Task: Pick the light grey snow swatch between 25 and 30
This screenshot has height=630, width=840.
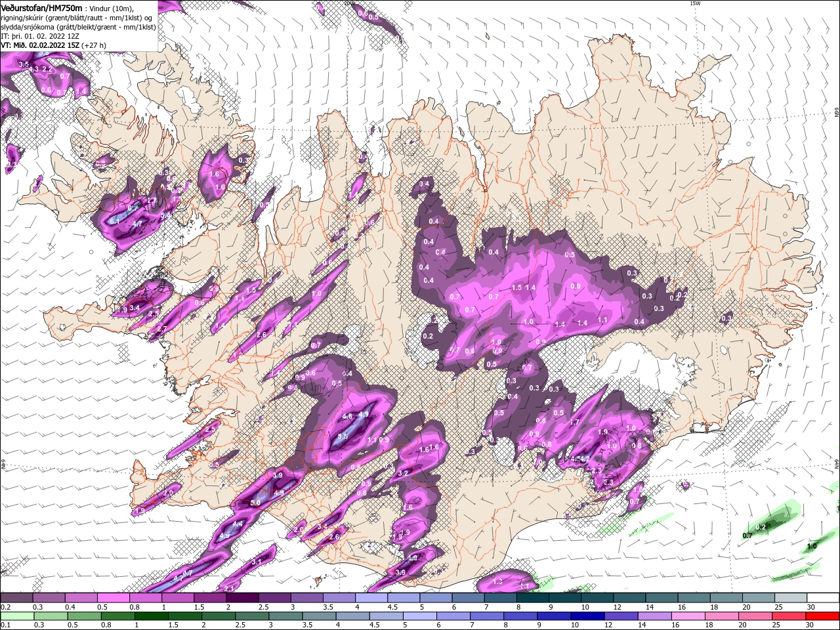Action: pyautogui.click(x=791, y=598)
